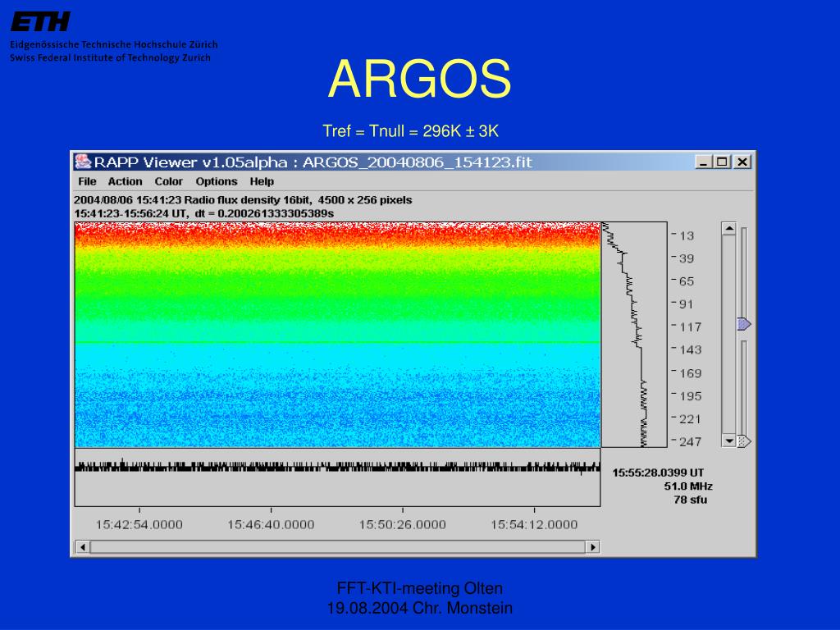Click the dt = 0.200261333305389s info line
The image size is (840, 630).
coord(204,214)
